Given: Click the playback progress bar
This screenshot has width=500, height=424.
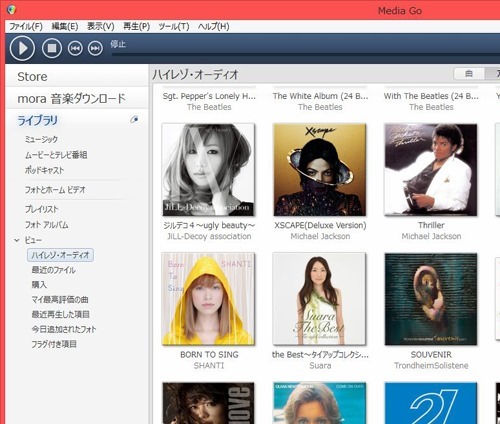Looking at the screenshot, I should (x=305, y=53).
